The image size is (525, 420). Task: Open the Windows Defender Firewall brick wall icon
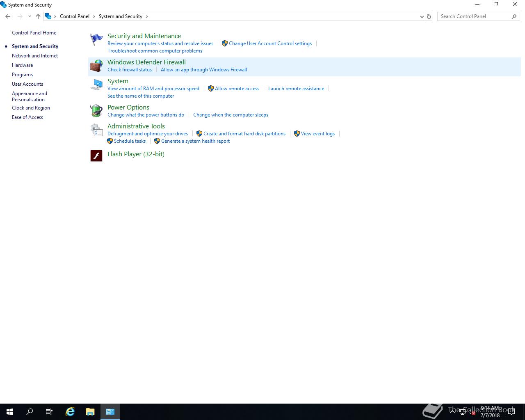pyautogui.click(x=96, y=66)
